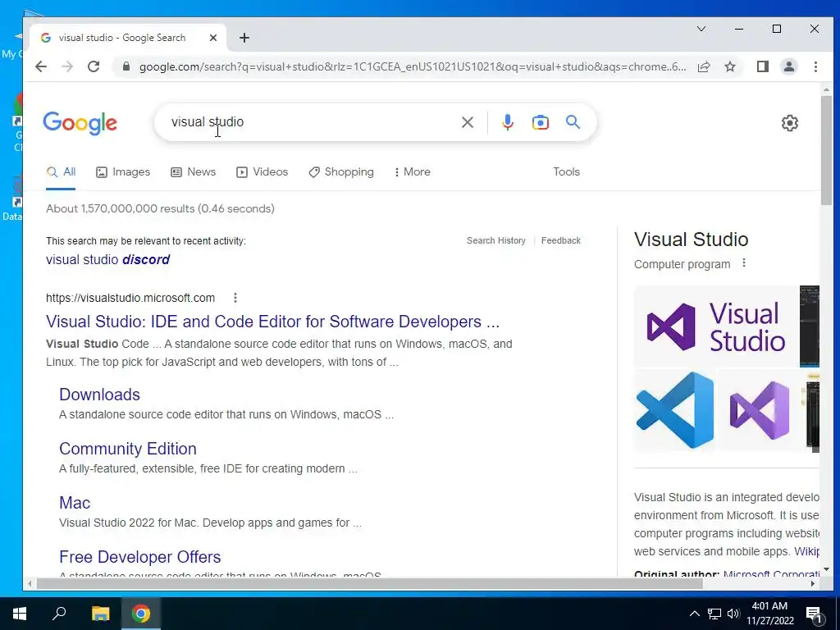840x630 pixels.
Task: Switch to the Images tab
Action: tap(123, 172)
